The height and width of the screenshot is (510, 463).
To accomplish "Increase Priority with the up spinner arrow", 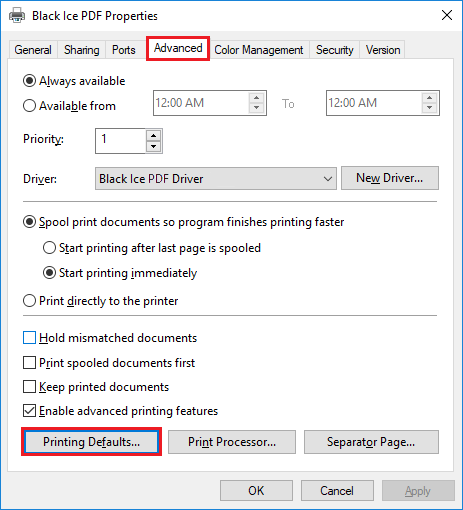I will (x=153, y=135).
